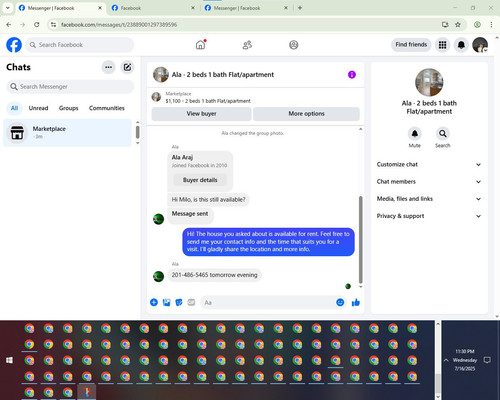Open emoji picker smiley icon
This screenshot has width=500, height=400.
pos(340,302)
